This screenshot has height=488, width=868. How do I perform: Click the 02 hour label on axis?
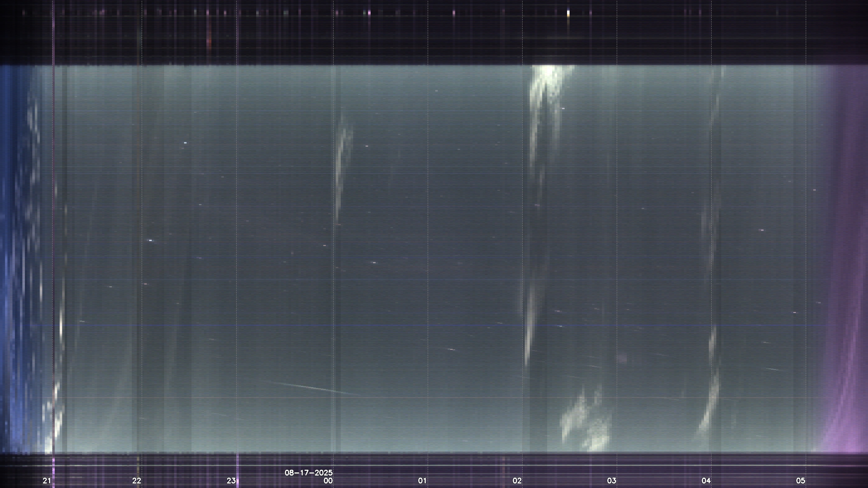(517, 481)
